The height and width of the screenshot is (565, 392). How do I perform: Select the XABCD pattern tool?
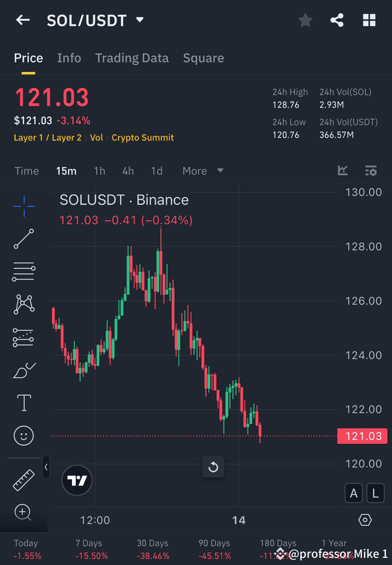(x=24, y=304)
